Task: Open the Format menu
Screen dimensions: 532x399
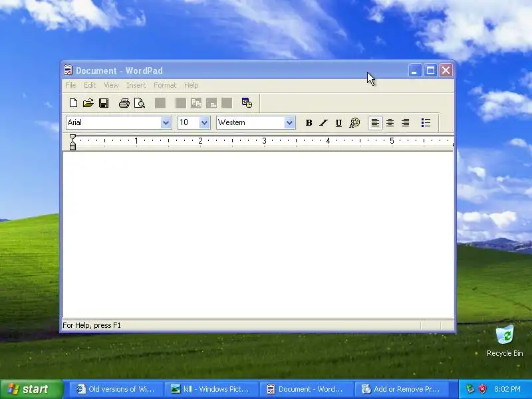Action: coord(165,85)
